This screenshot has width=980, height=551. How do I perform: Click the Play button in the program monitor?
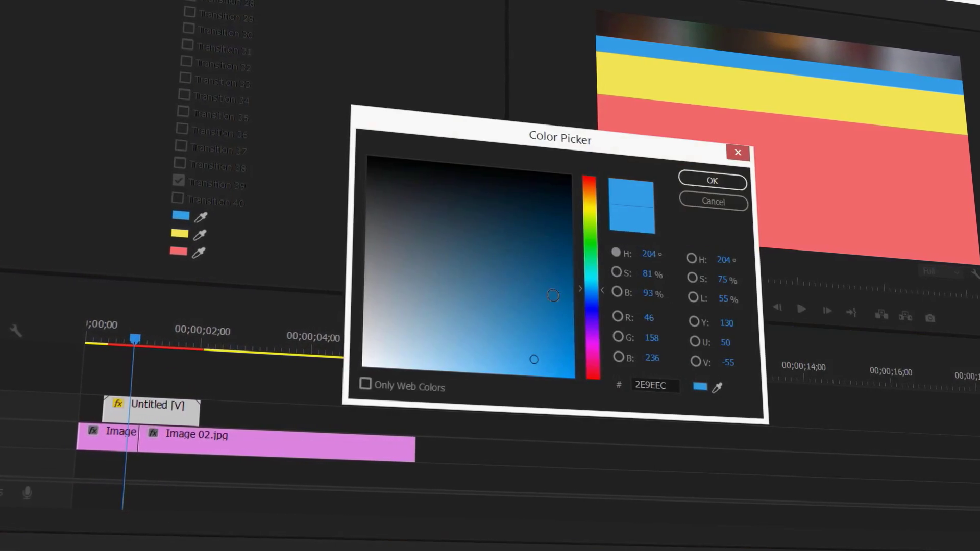[801, 310]
